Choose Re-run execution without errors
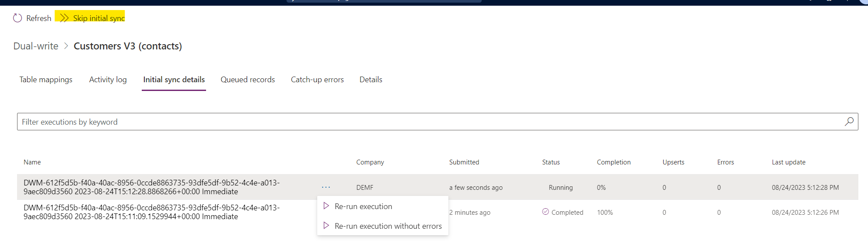Viewport: 868px width, 241px height. (x=383, y=226)
